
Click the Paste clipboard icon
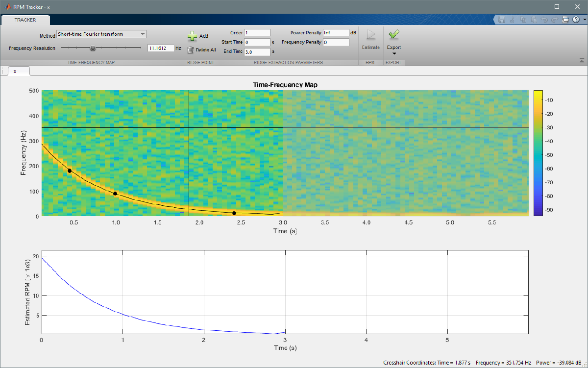(534, 20)
